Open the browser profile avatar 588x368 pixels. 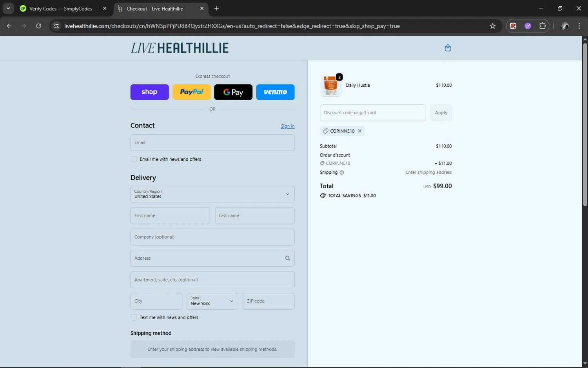[x=564, y=26]
